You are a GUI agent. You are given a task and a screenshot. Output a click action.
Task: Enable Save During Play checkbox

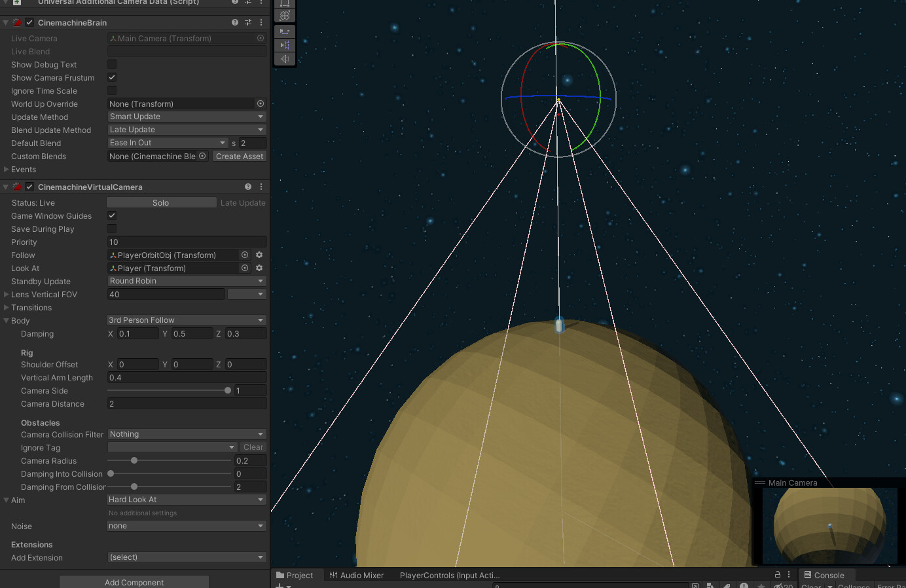coord(112,229)
